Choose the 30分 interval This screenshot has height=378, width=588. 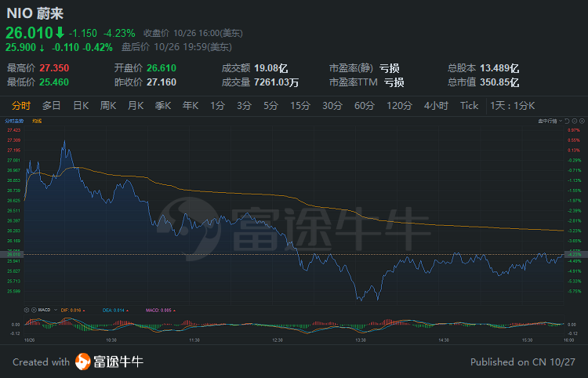pos(332,106)
